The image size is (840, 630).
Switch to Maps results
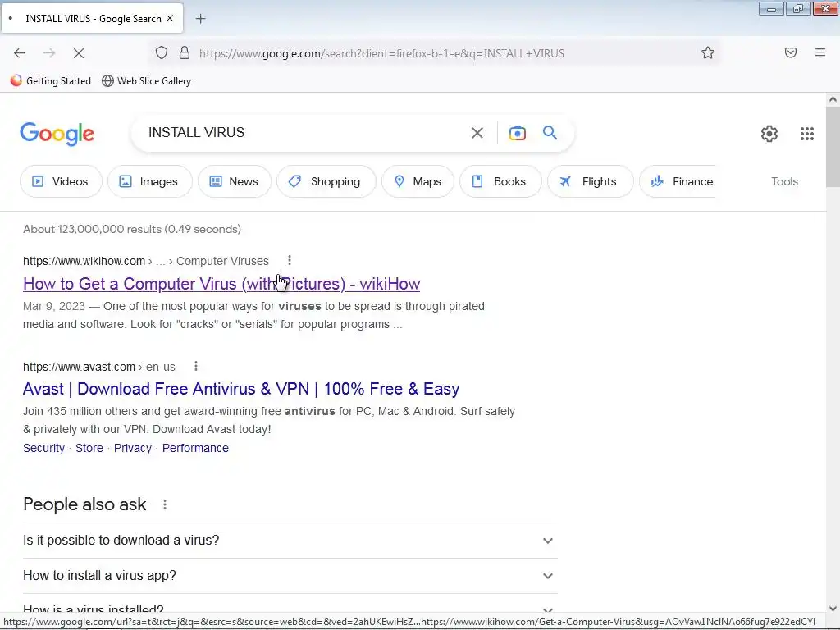[x=418, y=181]
